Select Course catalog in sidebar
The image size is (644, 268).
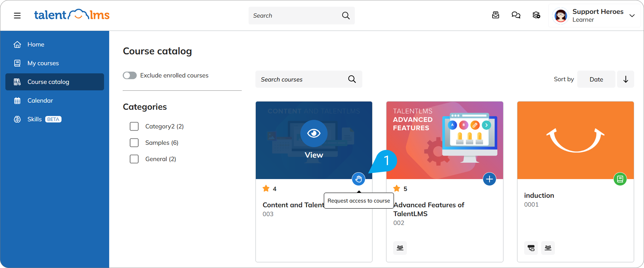point(55,82)
